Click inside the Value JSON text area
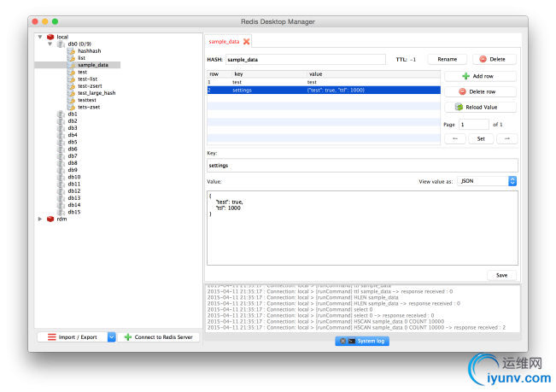The height and width of the screenshot is (392, 556). [362, 228]
